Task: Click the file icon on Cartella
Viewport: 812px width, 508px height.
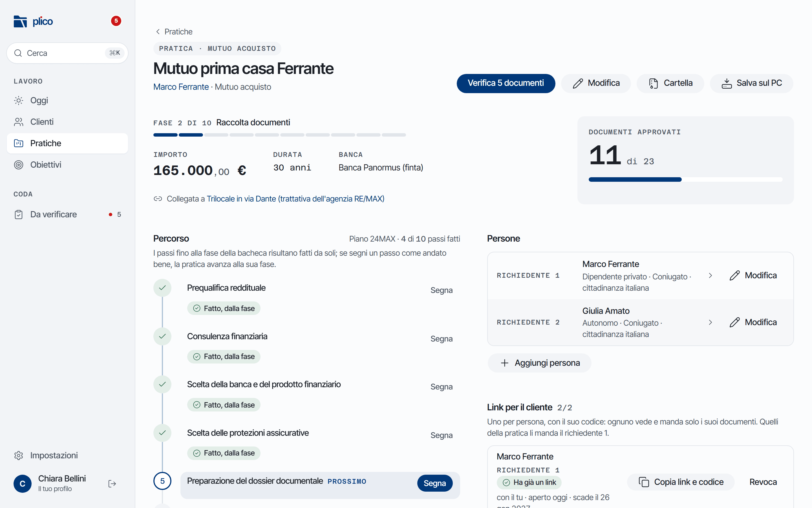Action: pyautogui.click(x=653, y=83)
